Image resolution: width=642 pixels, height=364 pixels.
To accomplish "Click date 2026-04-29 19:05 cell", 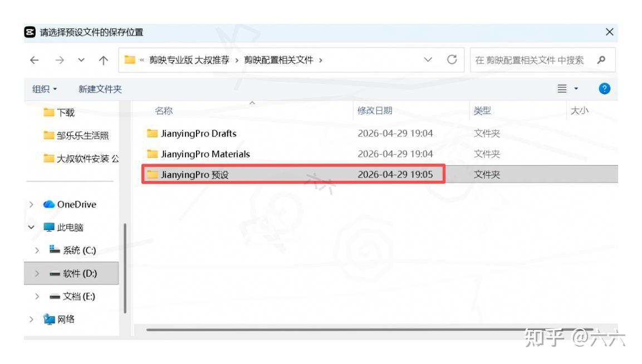I will click(x=395, y=174).
